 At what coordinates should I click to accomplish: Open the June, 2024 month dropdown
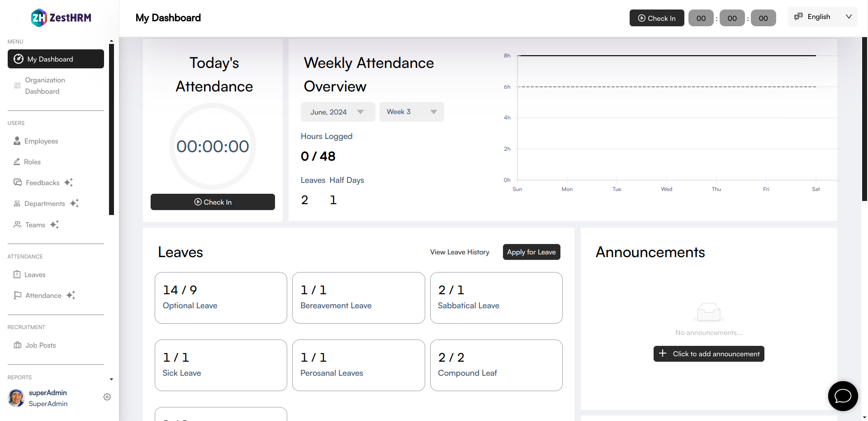click(x=337, y=112)
